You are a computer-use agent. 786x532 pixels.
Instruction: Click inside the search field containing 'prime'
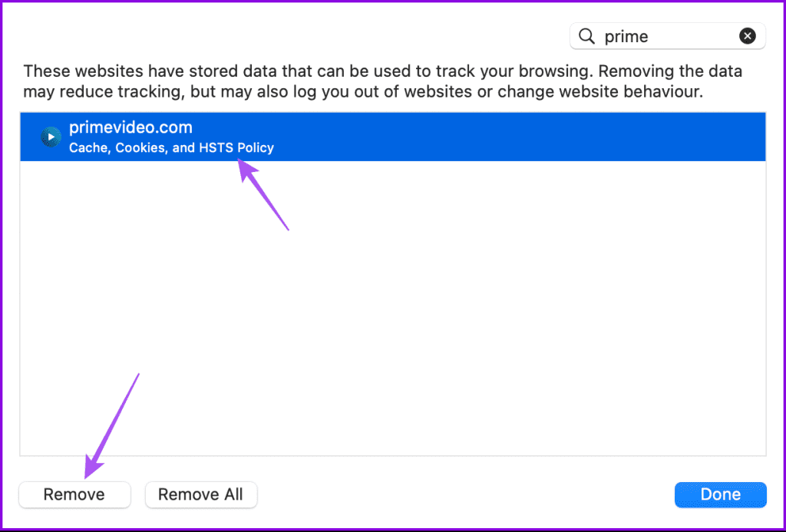pyautogui.click(x=668, y=36)
